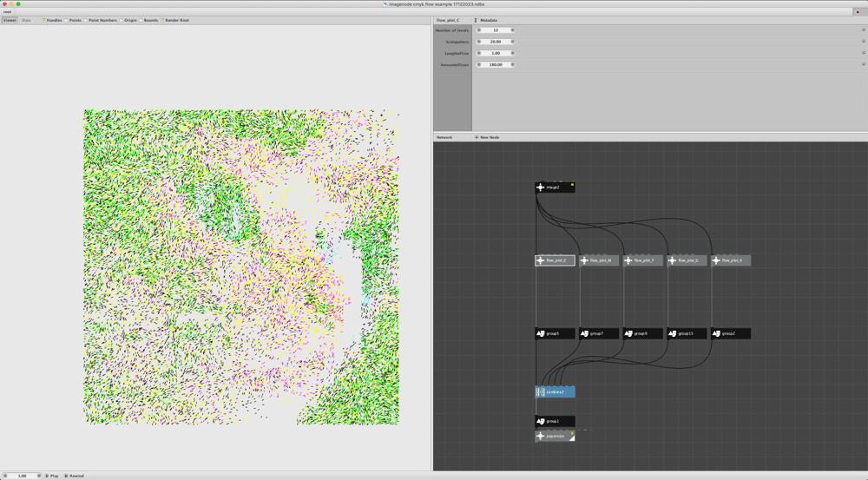Decrease Scalepattern value
Image resolution: width=868 pixels, height=480 pixels.
[x=479, y=42]
